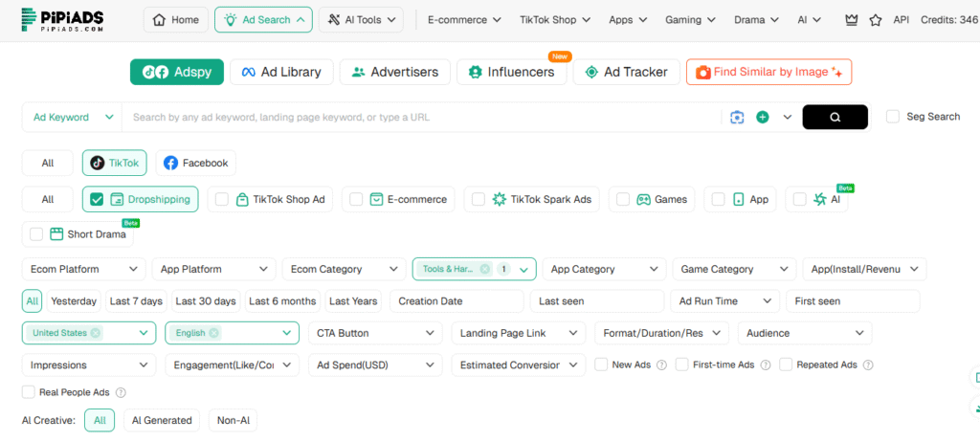The height and width of the screenshot is (442, 980).
Task: Open the Ad Search menu
Action: pyautogui.click(x=263, y=20)
